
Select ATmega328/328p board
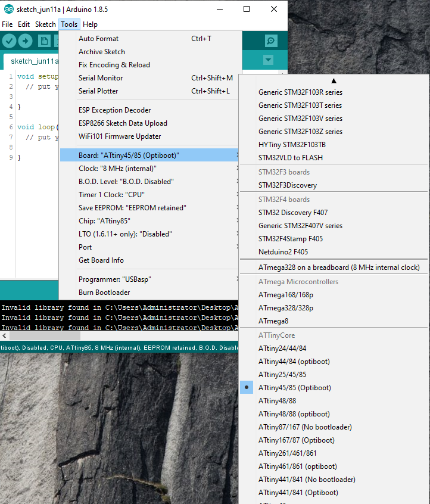(334, 308)
